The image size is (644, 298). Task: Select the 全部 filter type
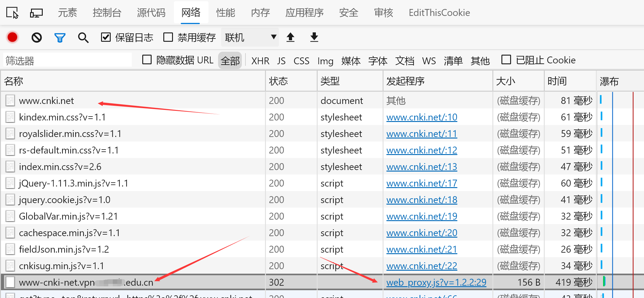point(230,60)
